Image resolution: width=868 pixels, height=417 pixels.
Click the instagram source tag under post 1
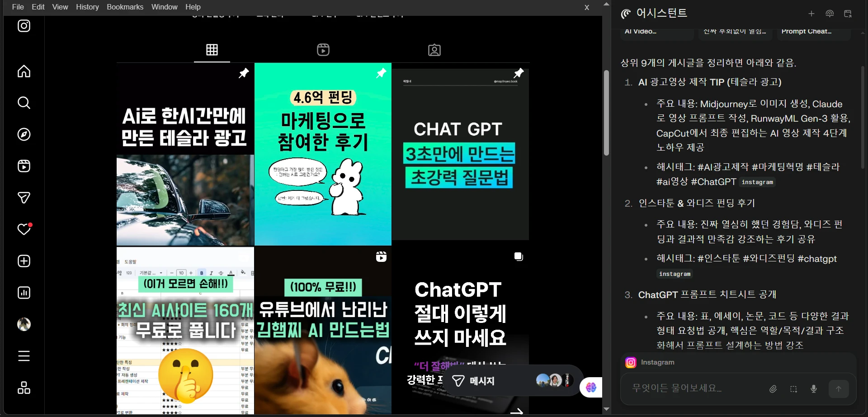(757, 182)
